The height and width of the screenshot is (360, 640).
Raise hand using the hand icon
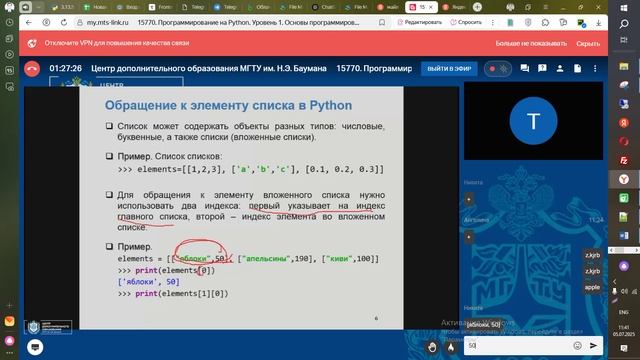pyautogui.click(x=432, y=347)
